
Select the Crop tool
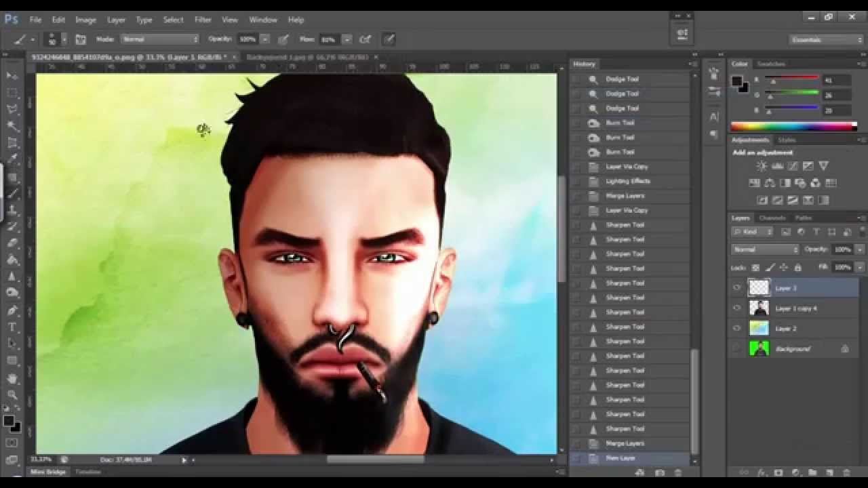click(x=12, y=143)
